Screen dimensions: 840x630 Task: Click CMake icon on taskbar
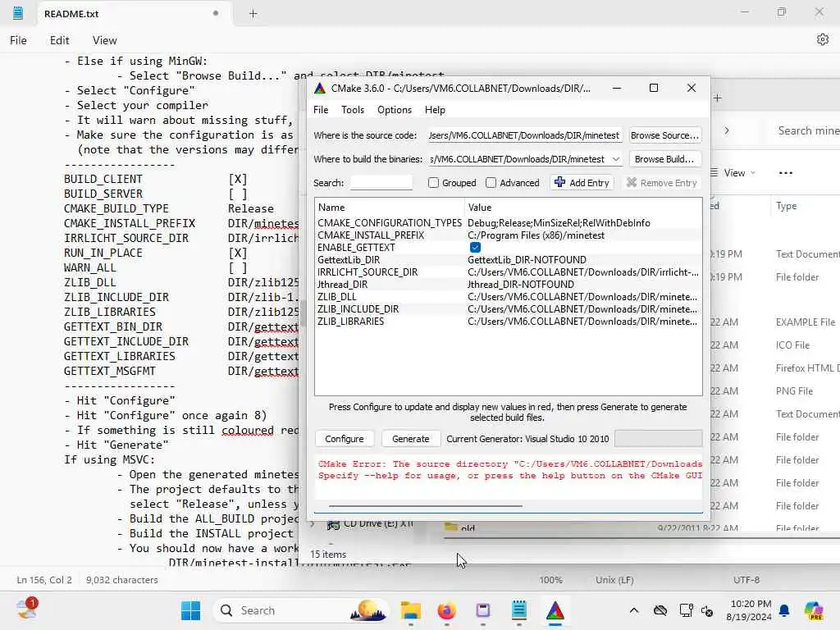[x=555, y=610]
